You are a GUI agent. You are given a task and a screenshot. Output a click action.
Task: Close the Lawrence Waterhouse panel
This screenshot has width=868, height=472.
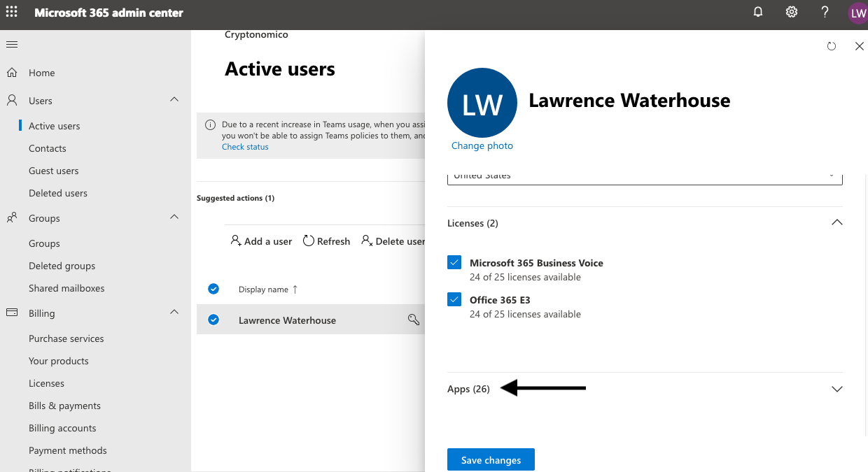click(860, 46)
